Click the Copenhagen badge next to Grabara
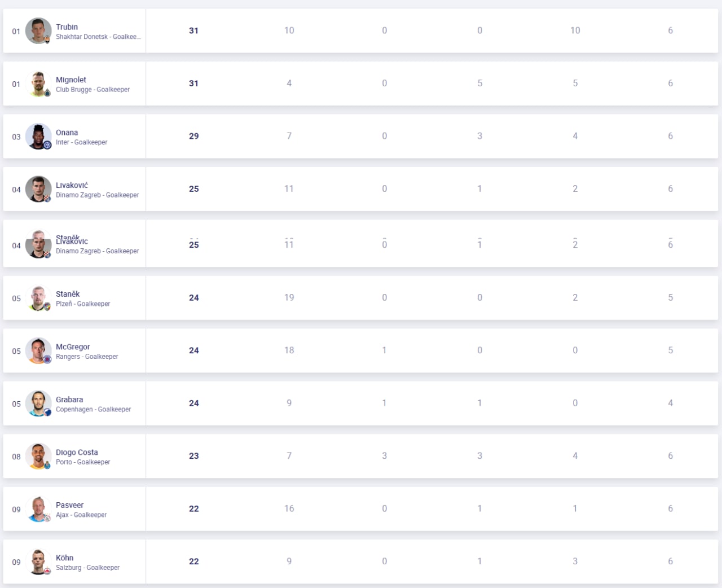The height and width of the screenshot is (588, 722). tap(47, 412)
